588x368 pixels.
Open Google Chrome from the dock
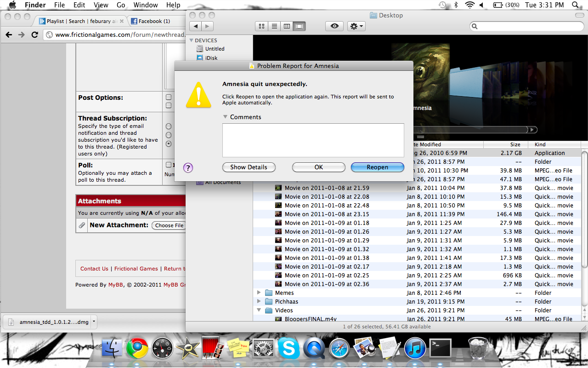point(137,349)
